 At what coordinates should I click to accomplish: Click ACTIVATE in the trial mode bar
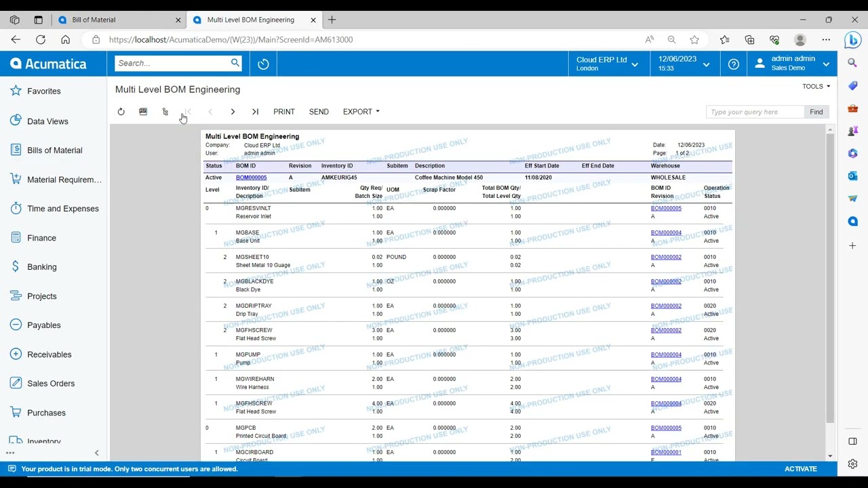801,469
